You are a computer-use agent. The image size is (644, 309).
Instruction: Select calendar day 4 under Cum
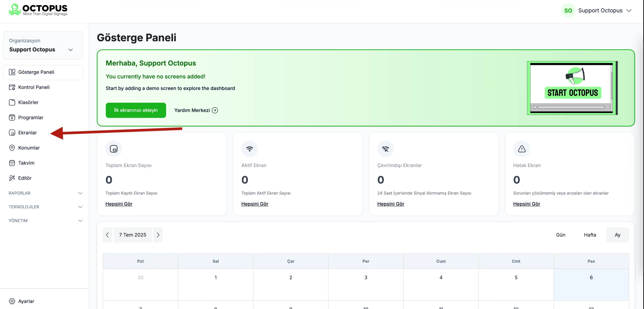click(x=441, y=285)
